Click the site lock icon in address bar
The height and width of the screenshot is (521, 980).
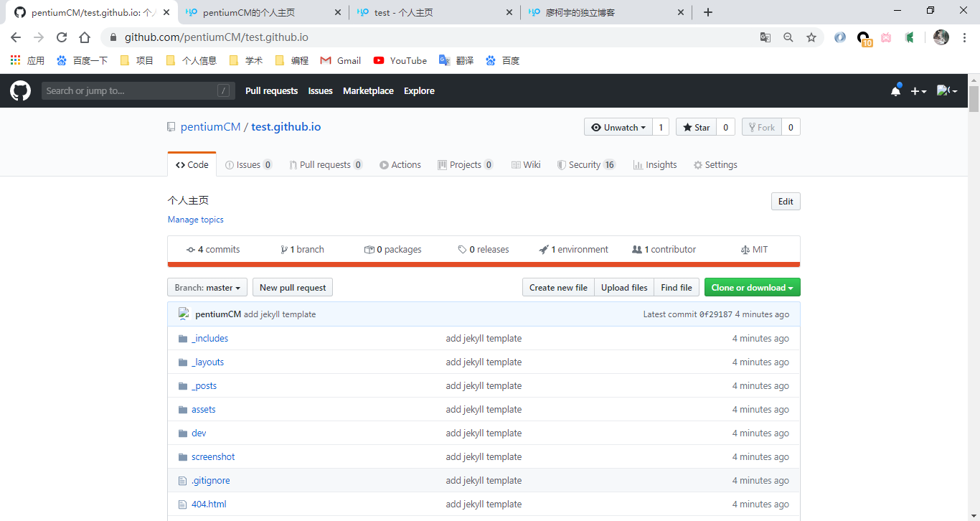[113, 37]
